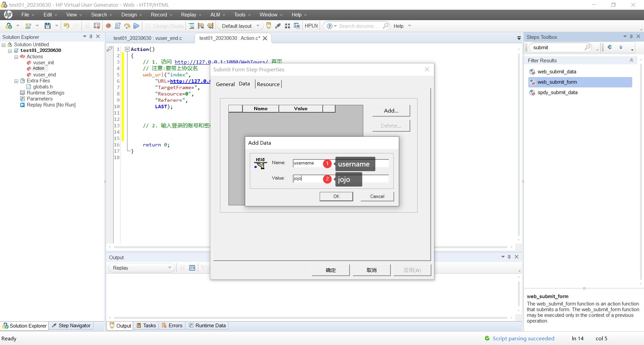Click the Add Script toolbar icon

click(x=9, y=26)
